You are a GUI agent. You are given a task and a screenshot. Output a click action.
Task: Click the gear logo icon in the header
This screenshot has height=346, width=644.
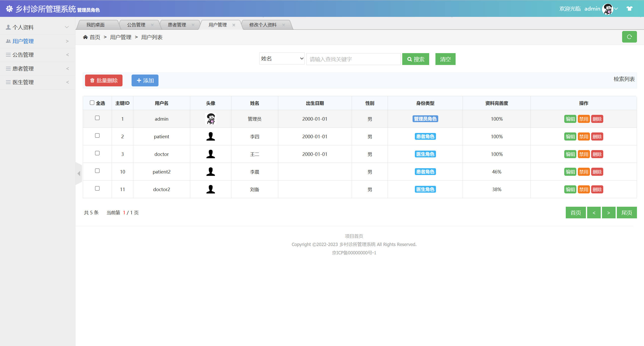tap(10, 8)
